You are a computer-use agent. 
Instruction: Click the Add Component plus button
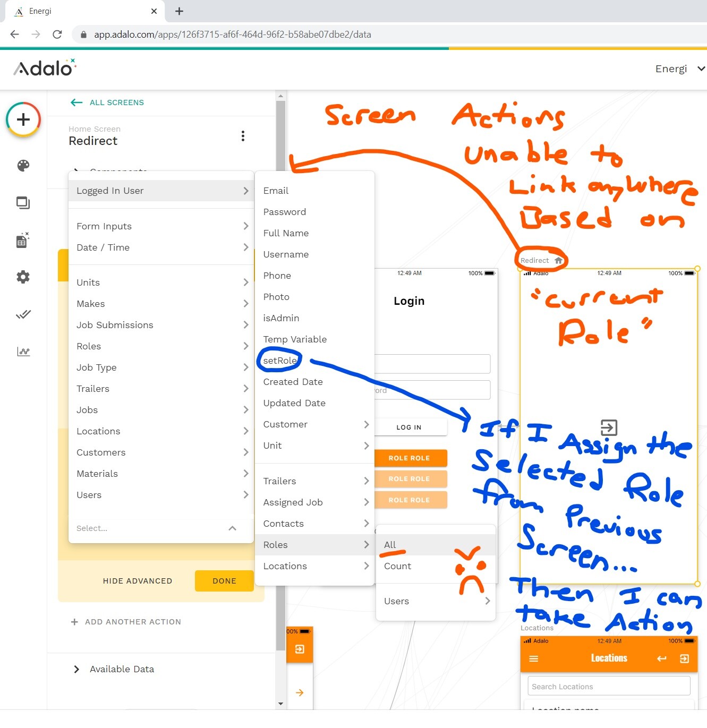pyautogui.click(x=23, y=119)
